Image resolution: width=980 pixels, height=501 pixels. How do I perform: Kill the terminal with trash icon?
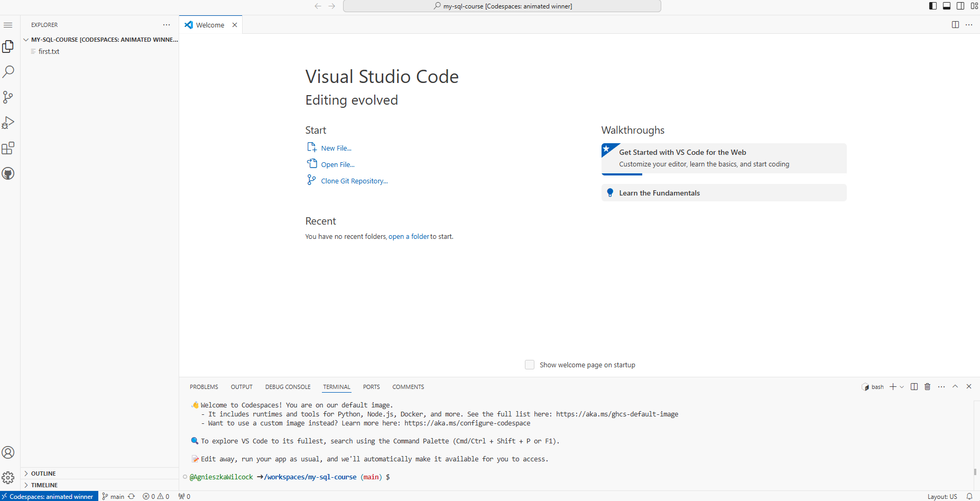[x=927, y=387]
